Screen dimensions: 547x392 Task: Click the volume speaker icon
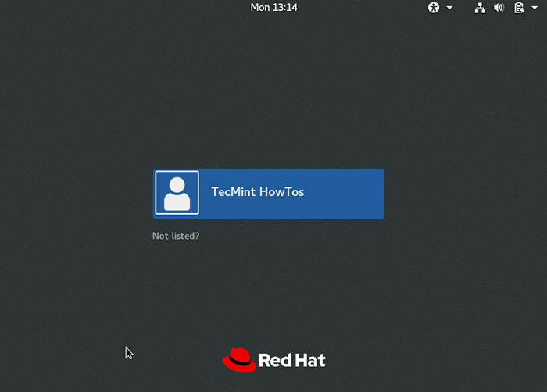(x=499, y=8)
